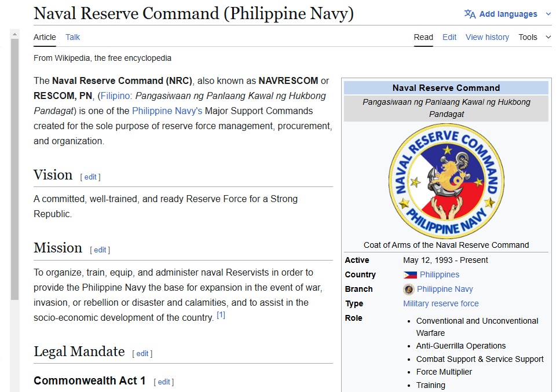Open the Philippines country link
560x392 pixels.
pos(440,274)
